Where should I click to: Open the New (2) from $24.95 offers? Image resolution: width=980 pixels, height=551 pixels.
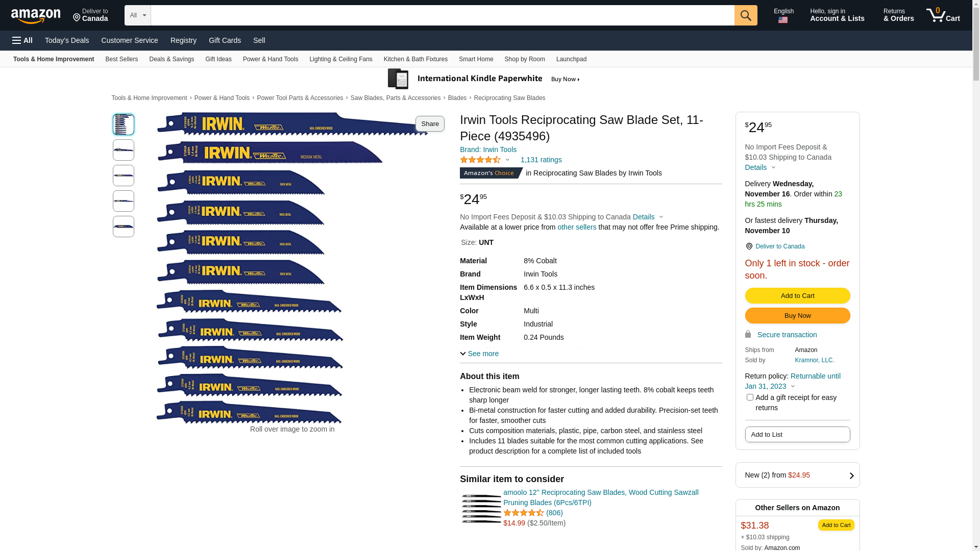click(x=797, y=475)
